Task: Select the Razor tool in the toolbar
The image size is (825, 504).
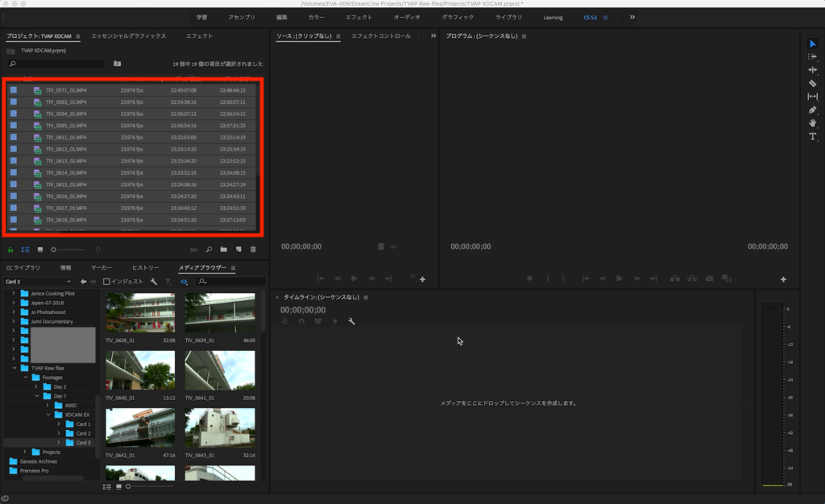Action: [812, 83]
